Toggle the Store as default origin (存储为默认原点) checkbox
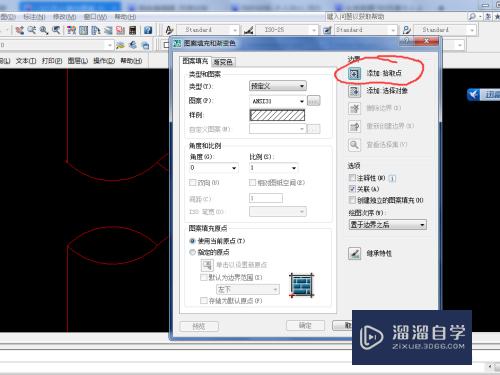Image resolution: width=500 pixels, height=375 pixels. 203,301
